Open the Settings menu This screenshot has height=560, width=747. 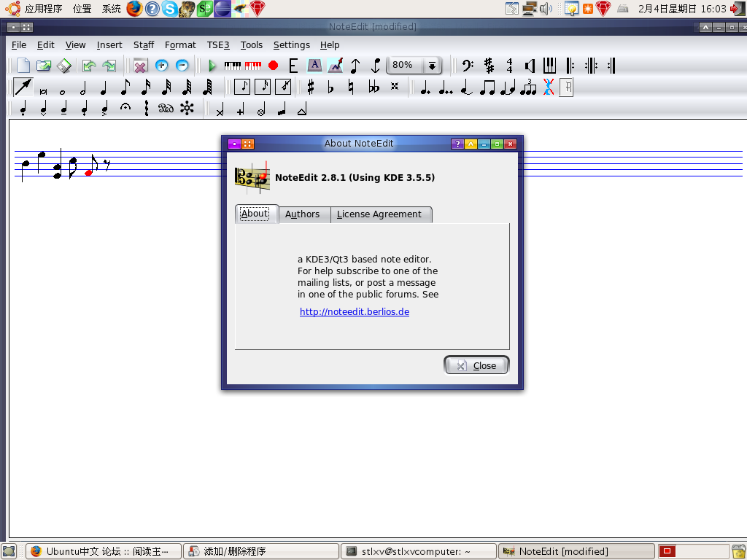(x=292, y=44)
